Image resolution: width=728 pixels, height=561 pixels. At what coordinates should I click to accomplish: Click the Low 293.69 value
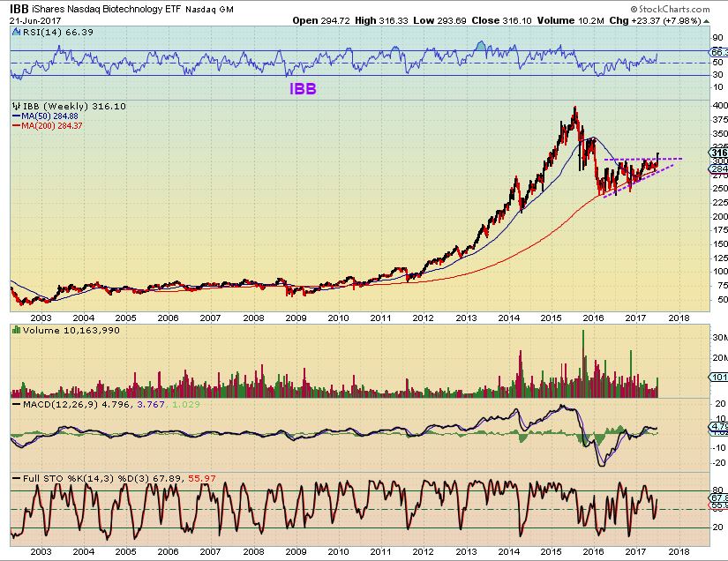point(439,21)
